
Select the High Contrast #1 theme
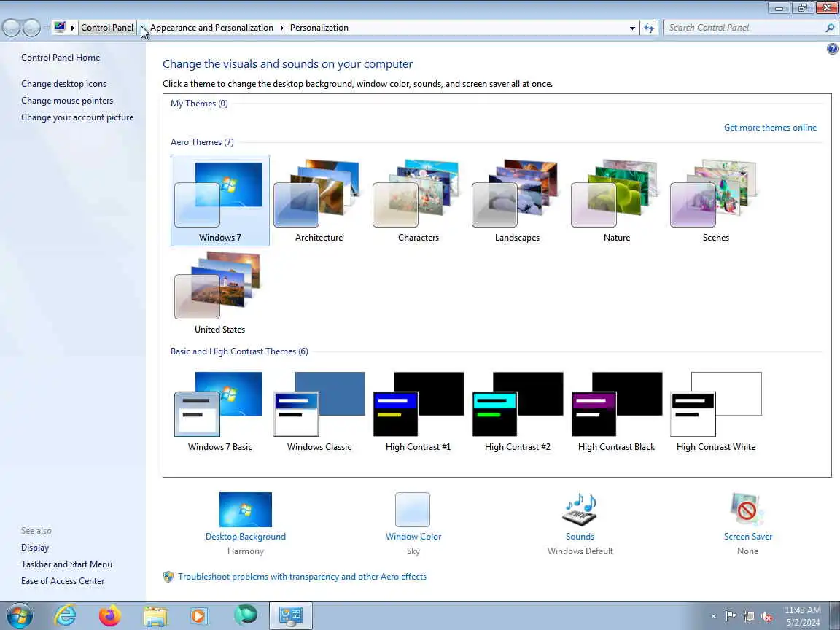(x=418, y=411)
